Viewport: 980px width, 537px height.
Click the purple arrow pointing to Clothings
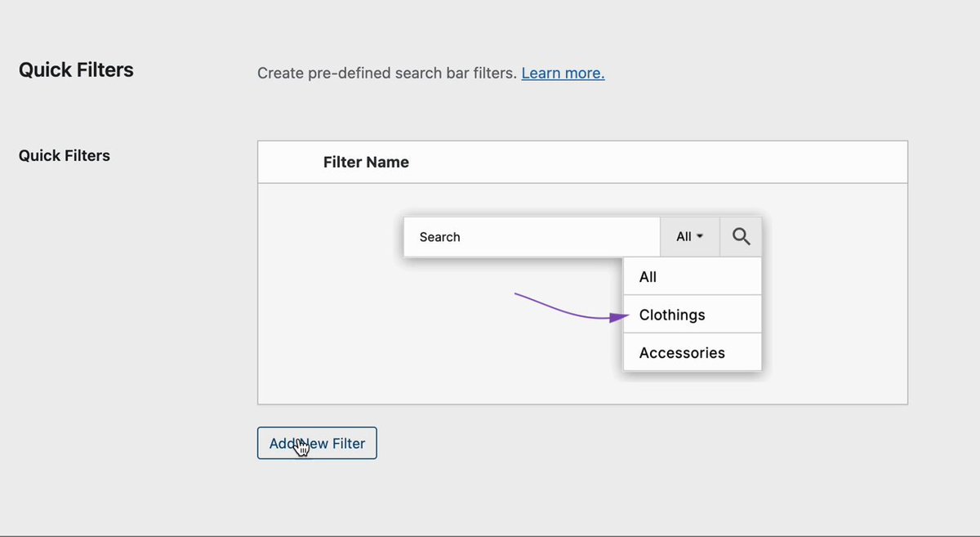tap(572, 308)
